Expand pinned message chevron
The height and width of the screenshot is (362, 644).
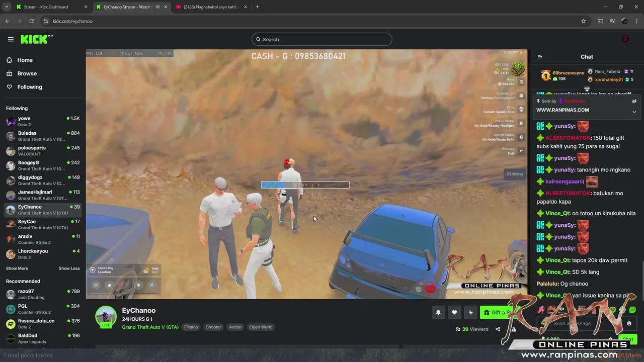pyautogui.click(x=634, y=112)
